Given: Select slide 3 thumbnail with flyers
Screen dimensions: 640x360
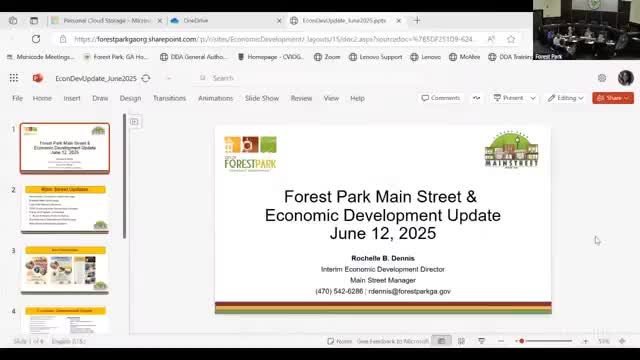Looking at the screenshot, I should click(65, 270).
